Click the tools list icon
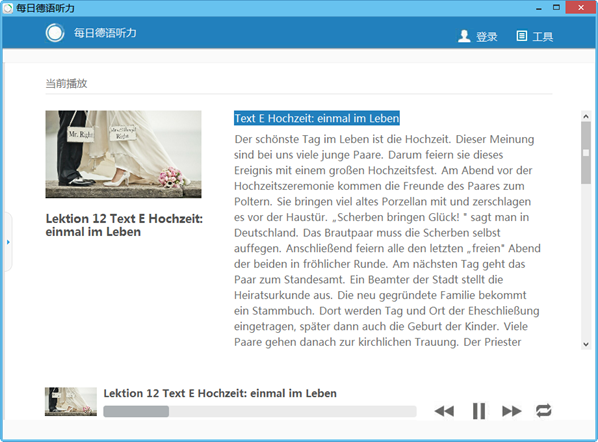The height and width of the screenshot is (442, 598). [522, 36]
